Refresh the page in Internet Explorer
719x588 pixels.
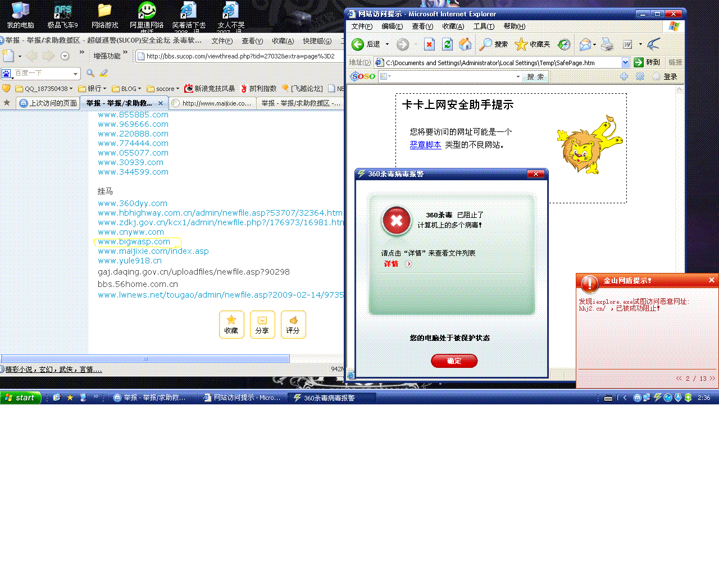click(x=447, y=44)
